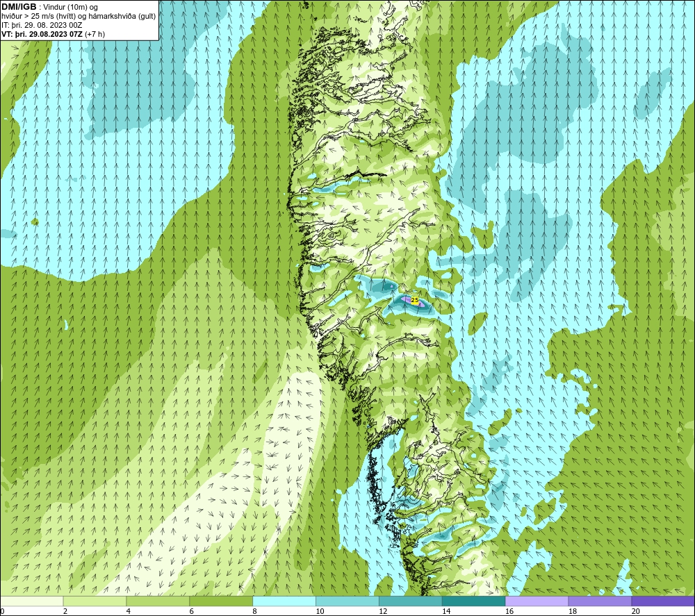Viewport: 695px width, 616px height.
Task: Click legend scale label 20
Action: [x=636, y=612]
